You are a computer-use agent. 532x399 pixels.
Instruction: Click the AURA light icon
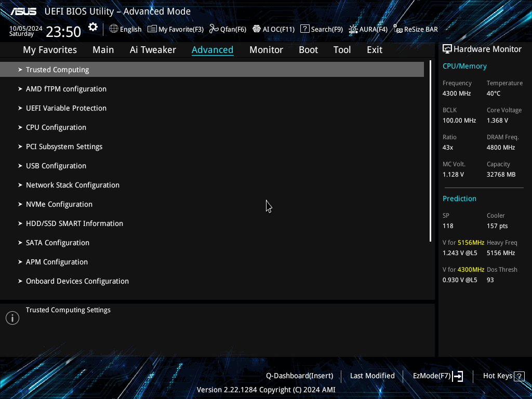pos(353,29)
